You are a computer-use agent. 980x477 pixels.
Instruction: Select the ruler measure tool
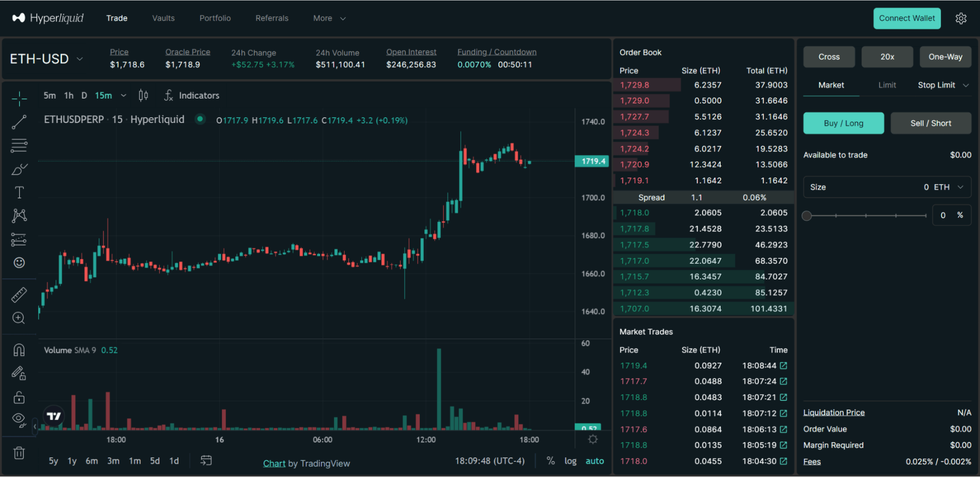(19, 295)
